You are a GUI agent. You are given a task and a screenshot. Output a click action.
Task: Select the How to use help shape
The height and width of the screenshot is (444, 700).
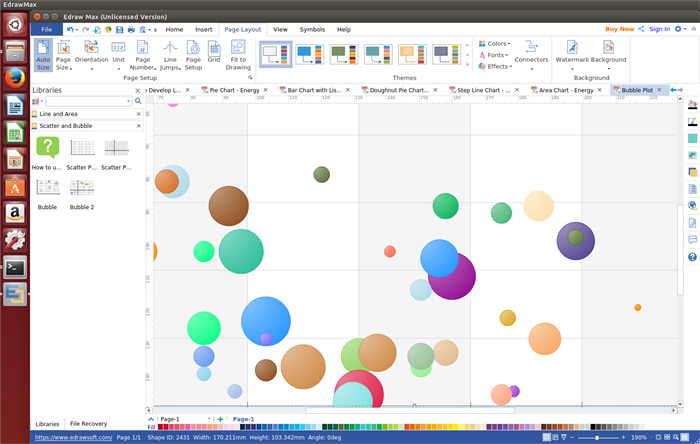click(x=47, y=154)
